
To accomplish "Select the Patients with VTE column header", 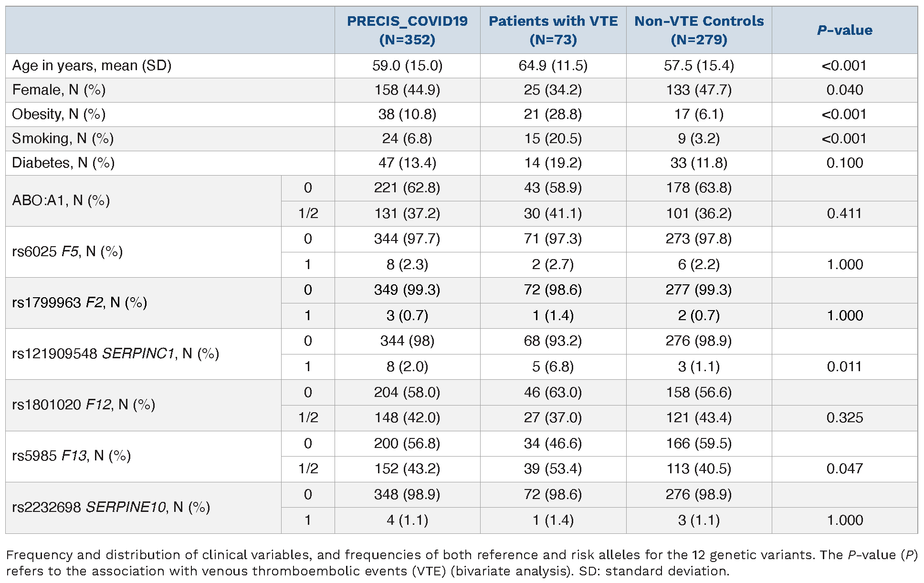I will [553, 30].
